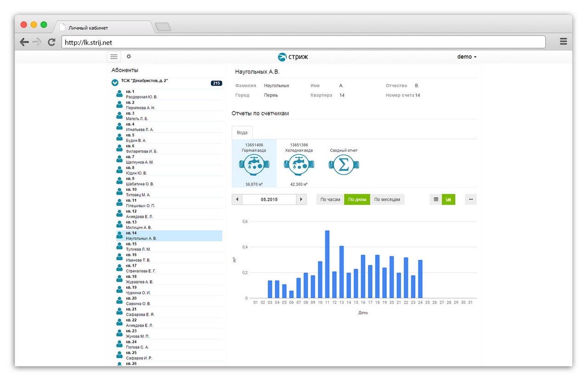Select the По часам interval
Image resolution: width=588 pixels, height=392 pixels.
tap(330, 199)
